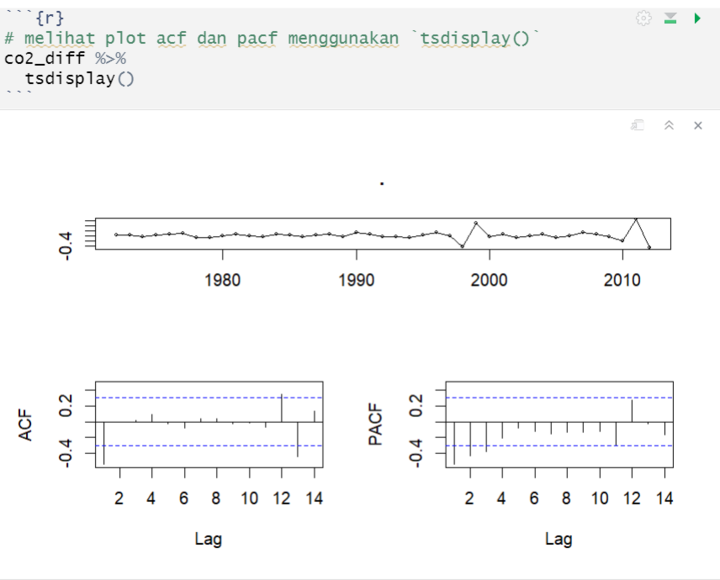Screen dimensions: 720x580
Task: Clear the chunk output with X
Action: tap(698, 125)
